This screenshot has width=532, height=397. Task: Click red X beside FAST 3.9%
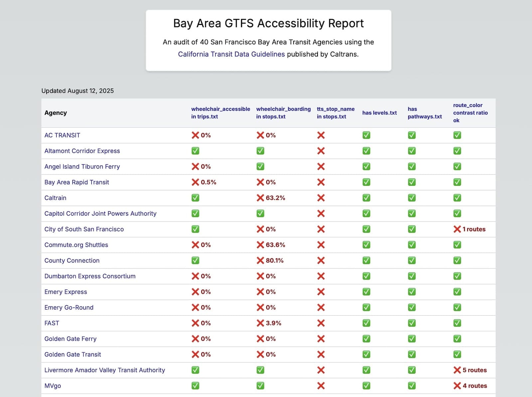pyautogui.click(x=260, y=323)
